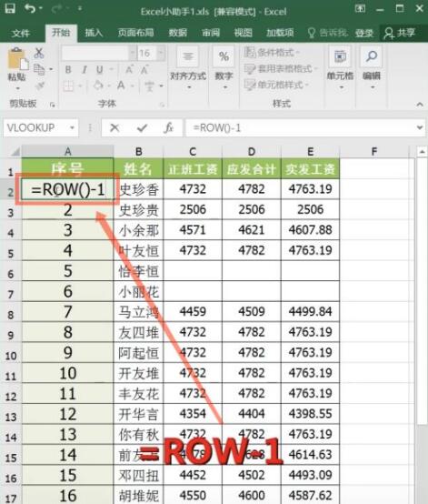Open the Name Box dropdown arrow
Image resolution: width=428 pixels, height=504 pixels.
point(73,128)
